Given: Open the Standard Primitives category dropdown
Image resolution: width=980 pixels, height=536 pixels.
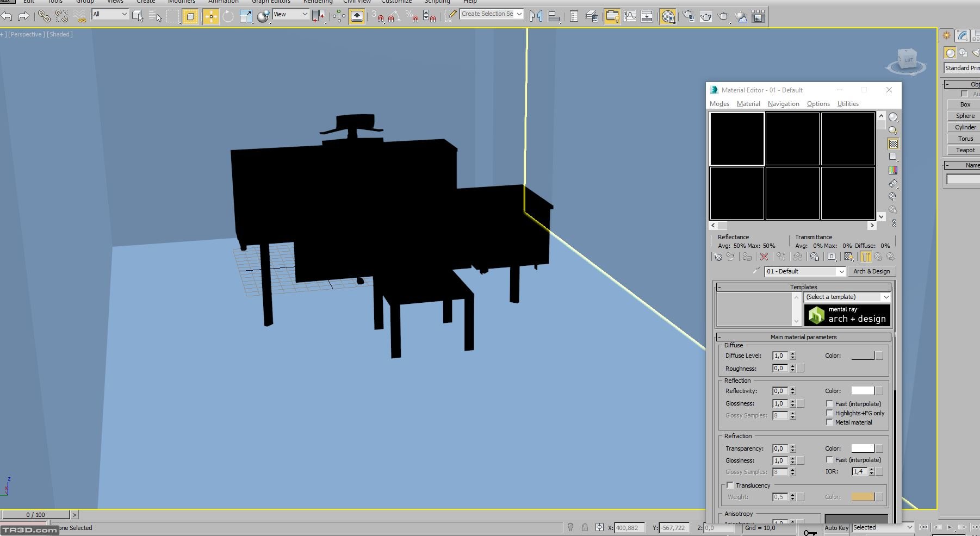Looking at the screenshot, I should [x=962, y=68].
